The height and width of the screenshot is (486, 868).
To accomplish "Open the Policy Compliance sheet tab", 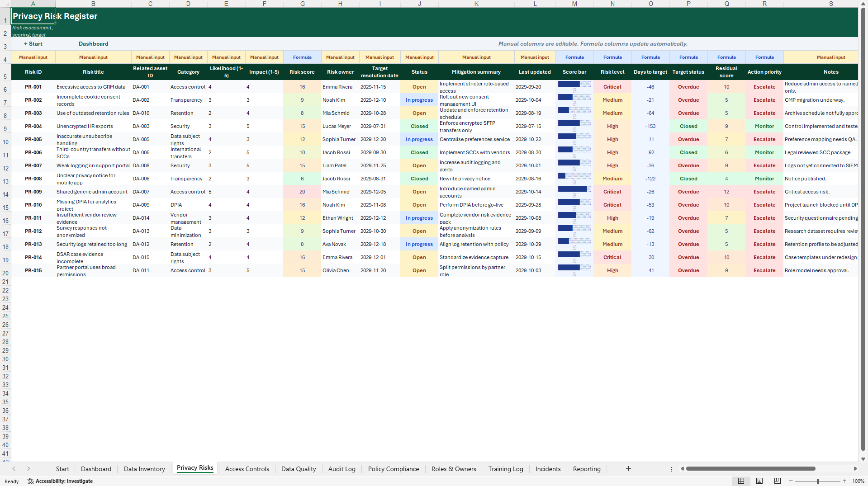I will pyautogui.click(x=394, y=469).
